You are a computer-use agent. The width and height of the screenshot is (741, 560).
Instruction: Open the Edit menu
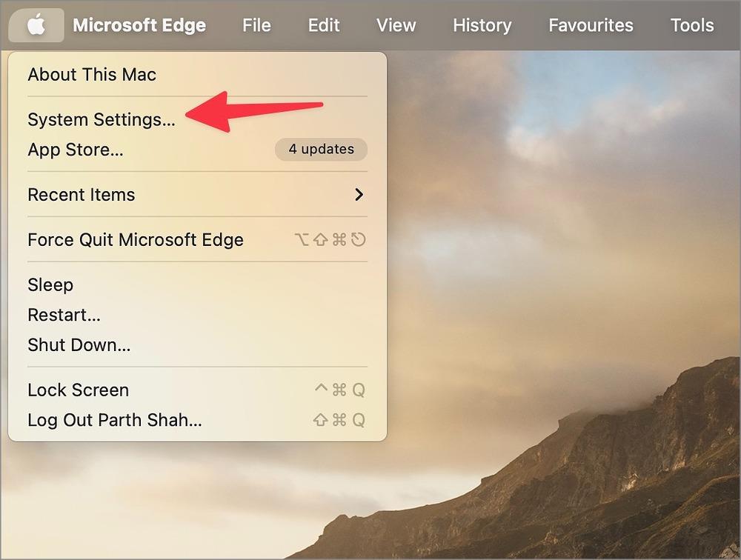coord(324,25)
